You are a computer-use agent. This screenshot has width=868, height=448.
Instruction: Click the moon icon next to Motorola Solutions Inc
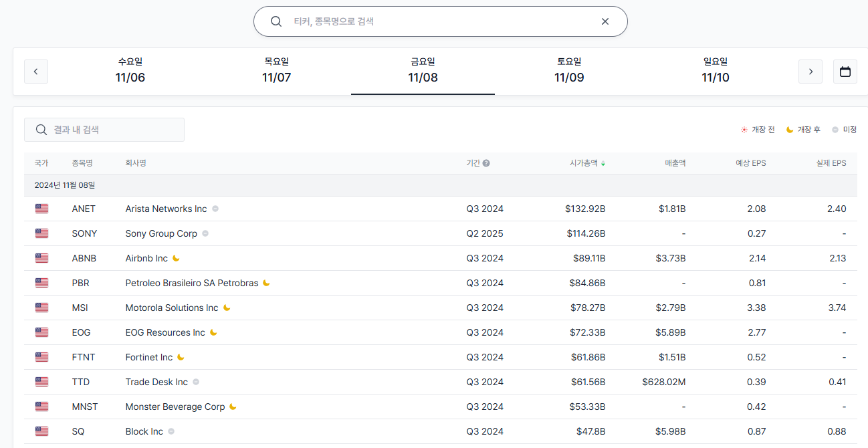(x=227, y=308)
